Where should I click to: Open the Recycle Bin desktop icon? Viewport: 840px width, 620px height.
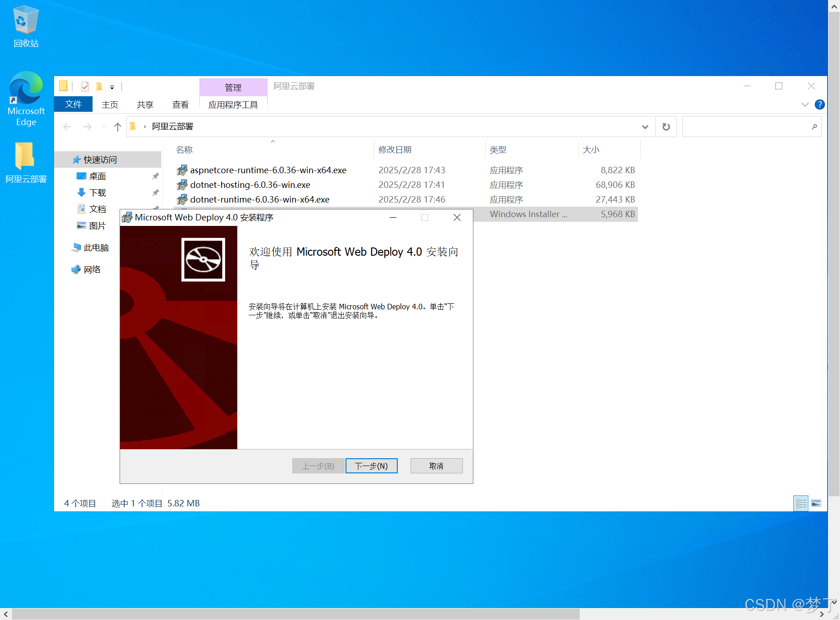[26, 26]
